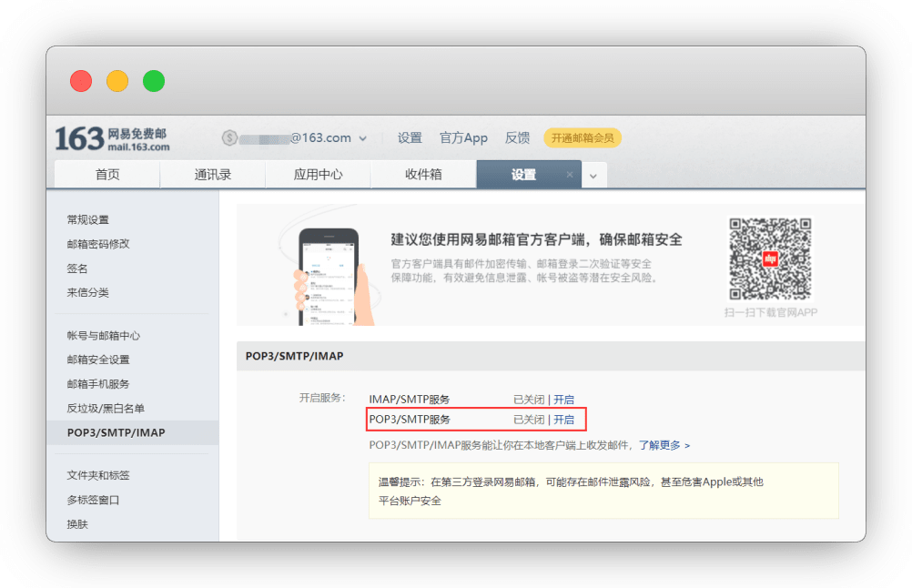Click the yellow macOS minimize button
Image resolution: width=912 pixels, height=588 pixels.
point(117,81)
